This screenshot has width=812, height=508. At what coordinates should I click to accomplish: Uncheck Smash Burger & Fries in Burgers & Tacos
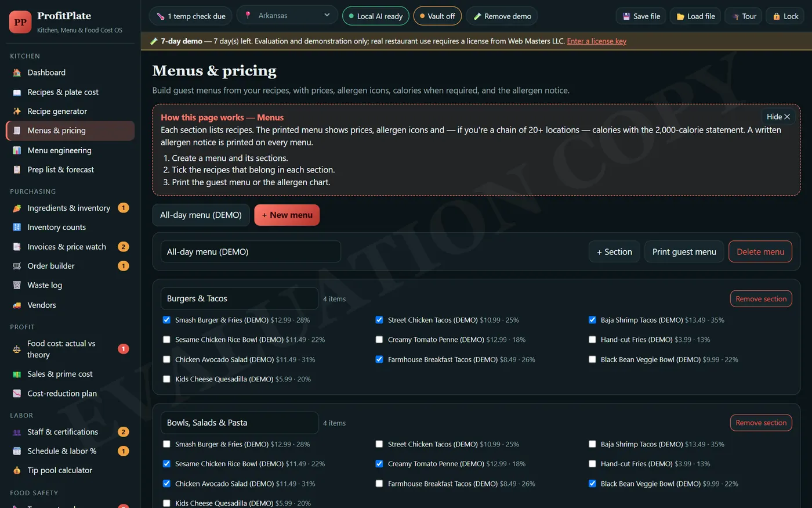click(166, 320)
